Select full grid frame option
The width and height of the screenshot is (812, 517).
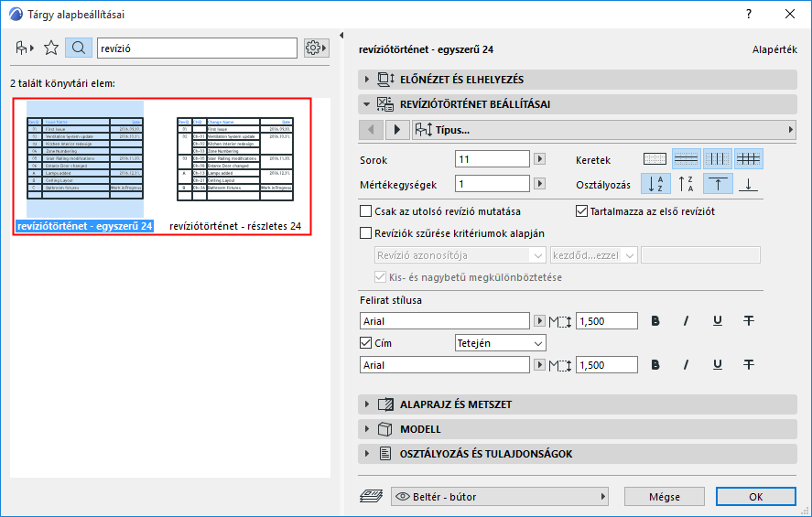point(748,159)
